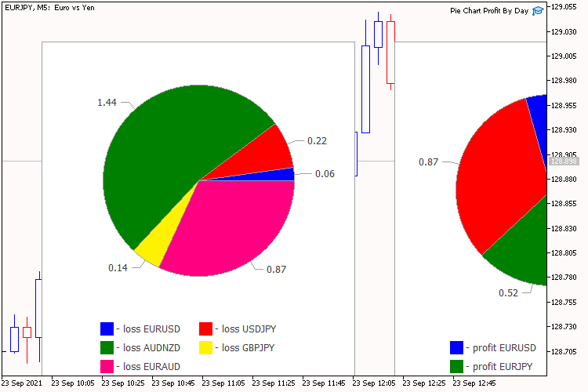588x392 pixels.
Task: Click the 128.930 price scale value
Action: [x=564, y=129]
